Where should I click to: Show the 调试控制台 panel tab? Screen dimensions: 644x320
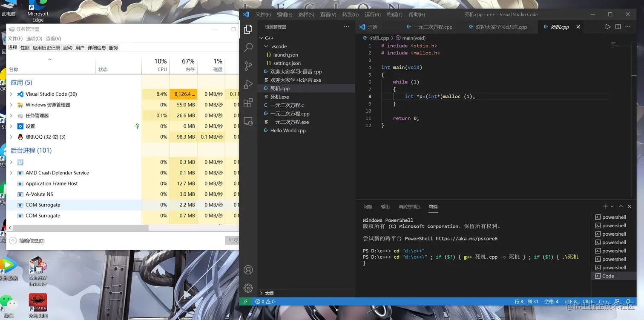click(x=409, y=206)
